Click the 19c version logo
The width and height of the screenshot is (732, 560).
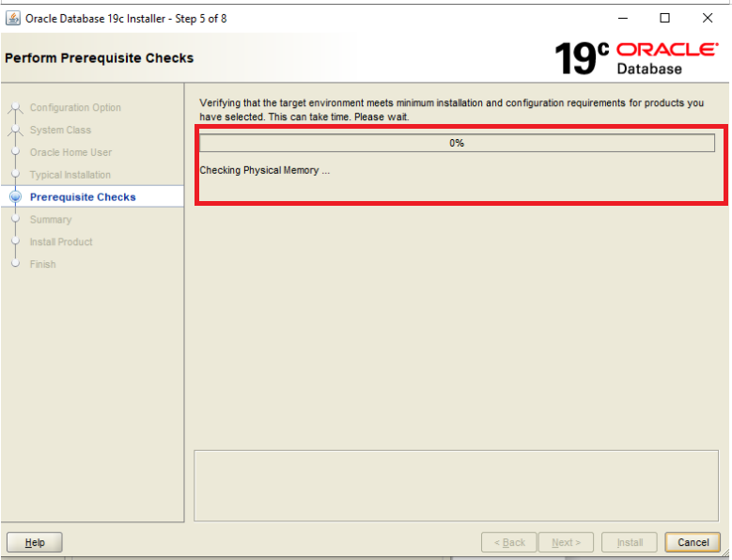pyautogui.click(x=582, y=58)
